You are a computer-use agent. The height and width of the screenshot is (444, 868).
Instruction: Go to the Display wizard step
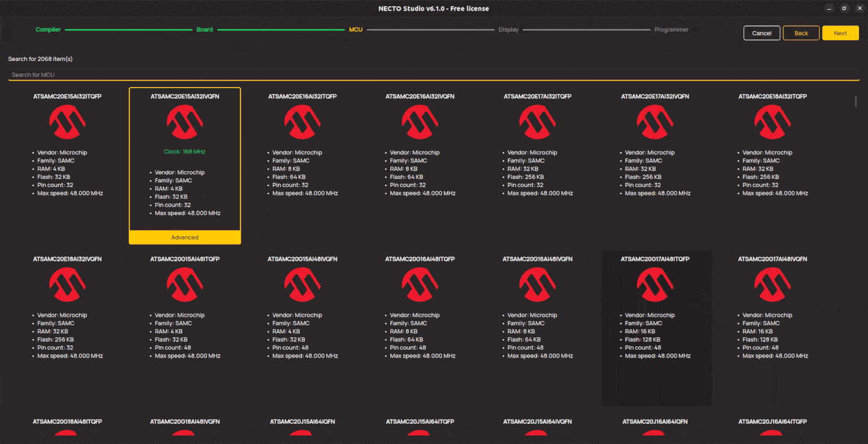point(508,29)
